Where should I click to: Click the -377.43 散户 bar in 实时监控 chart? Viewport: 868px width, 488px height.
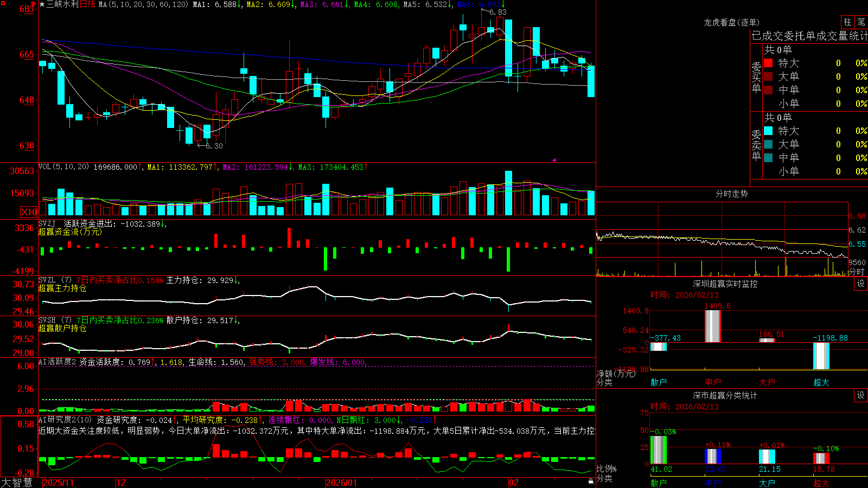[x=659, y=346]
